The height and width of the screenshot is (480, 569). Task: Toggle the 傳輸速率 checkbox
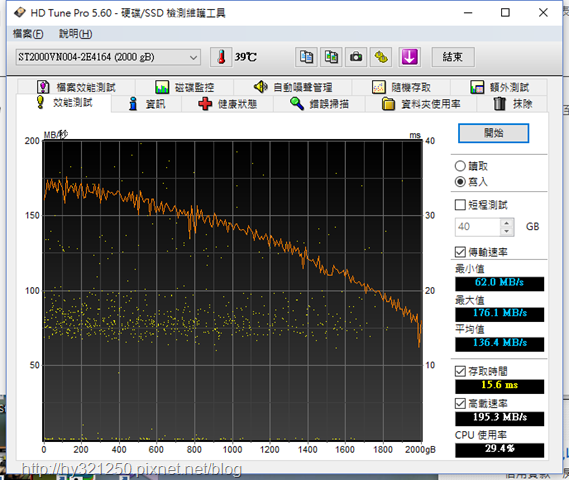460,252
